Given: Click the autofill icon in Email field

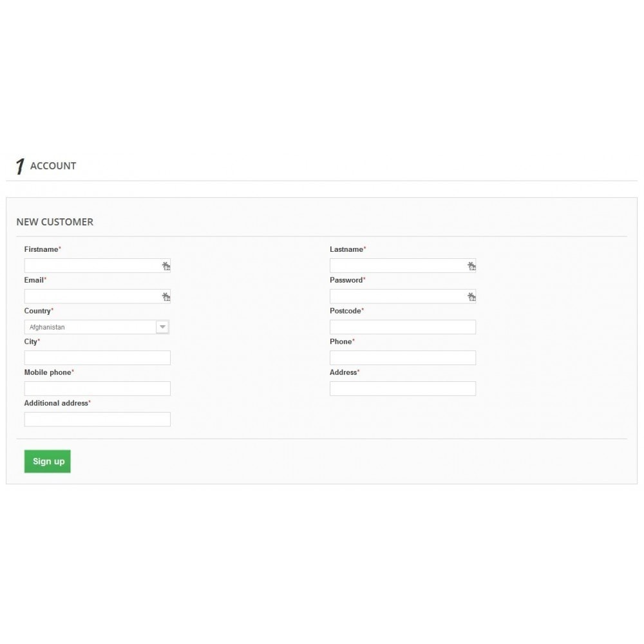Looking at the screenshot, I should [166, 296].
